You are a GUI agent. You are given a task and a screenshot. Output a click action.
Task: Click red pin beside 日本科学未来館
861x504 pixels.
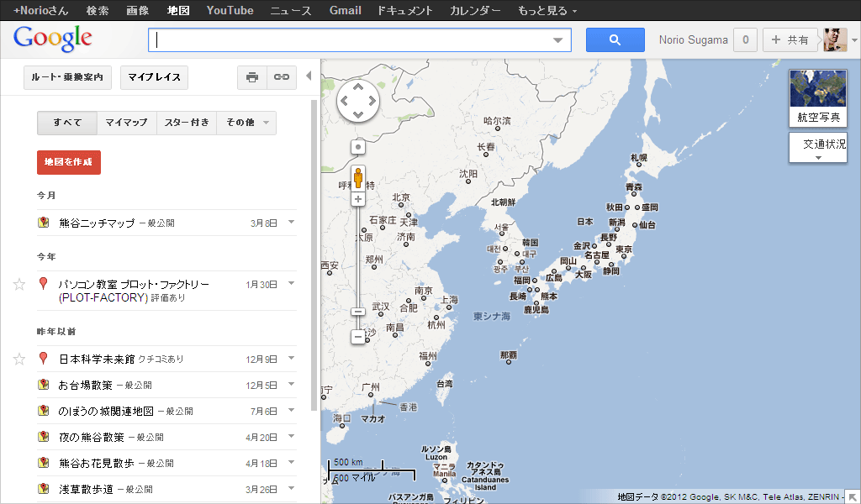pyautogui.click(x=44, y=359)
